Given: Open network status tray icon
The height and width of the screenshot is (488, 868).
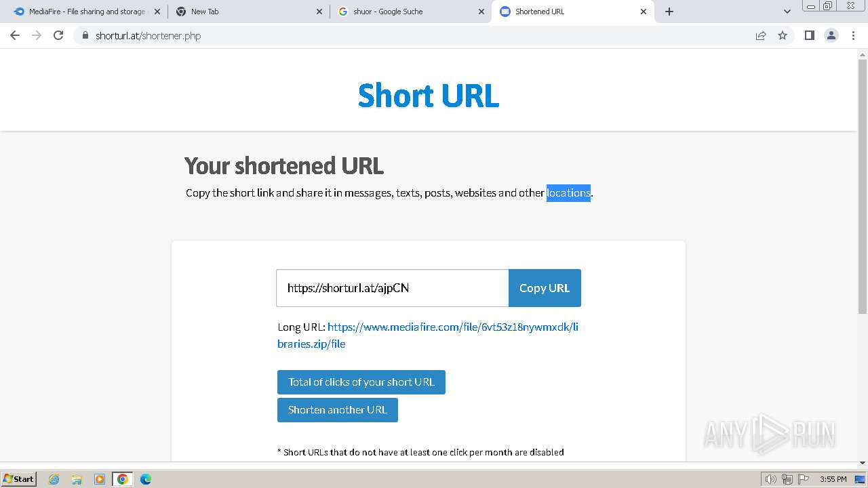Looking at the screenshot, I should 787,479.
